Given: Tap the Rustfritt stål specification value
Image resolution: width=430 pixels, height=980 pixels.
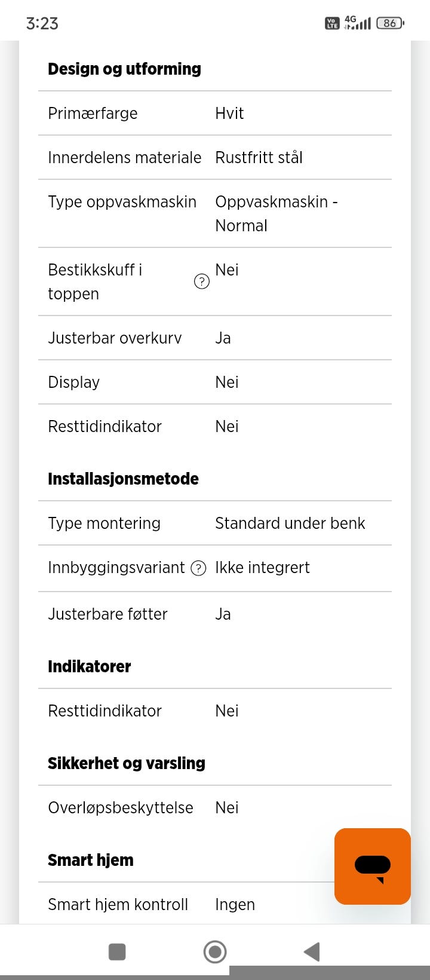Looking at the screenshot, I should [x=259, y=157].
